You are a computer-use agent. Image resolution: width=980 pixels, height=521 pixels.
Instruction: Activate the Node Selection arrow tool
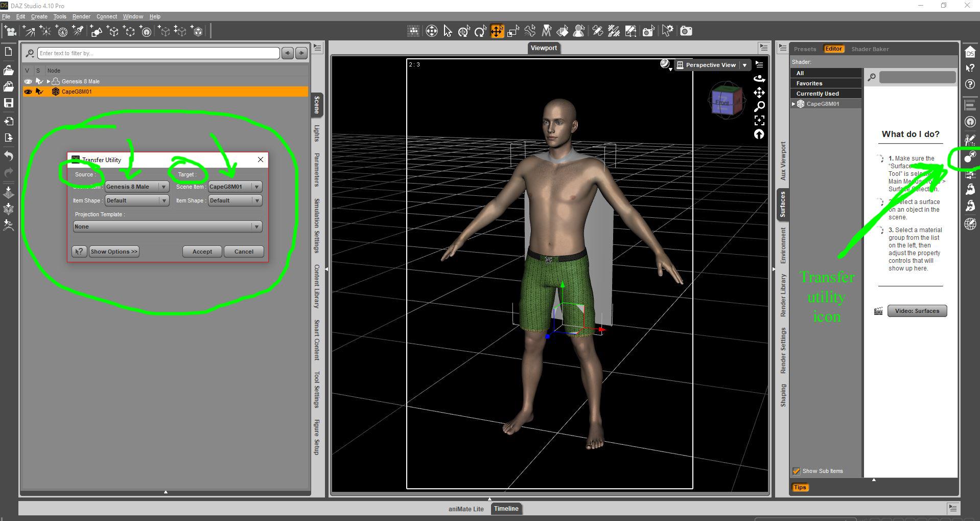point(448,31)
